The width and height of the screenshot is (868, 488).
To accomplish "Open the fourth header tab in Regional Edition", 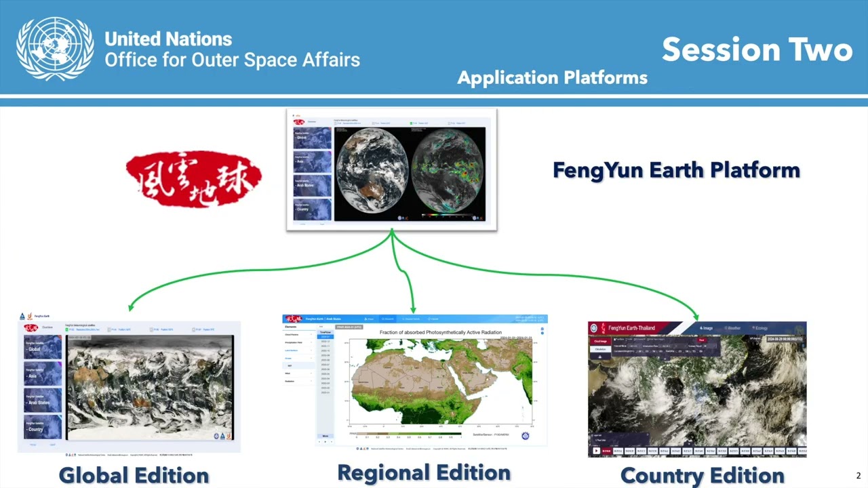I will pyautogui.click(x=433, y=319).
